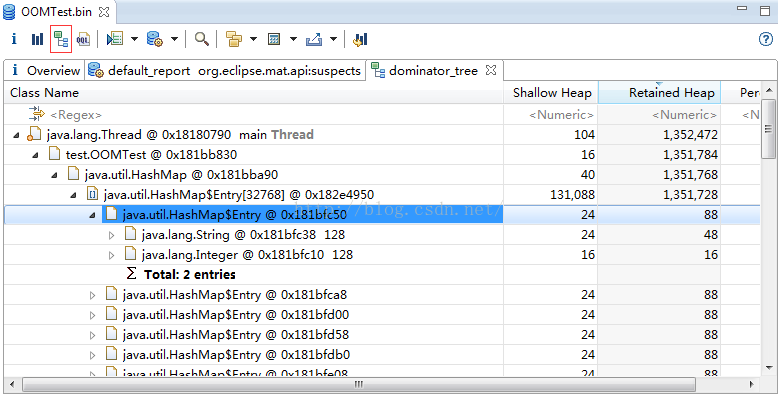Screen dimensions: 778x397
Task: Expand HashMap$Entry @ 0x181bfd00 node
Action: (92, 315)
